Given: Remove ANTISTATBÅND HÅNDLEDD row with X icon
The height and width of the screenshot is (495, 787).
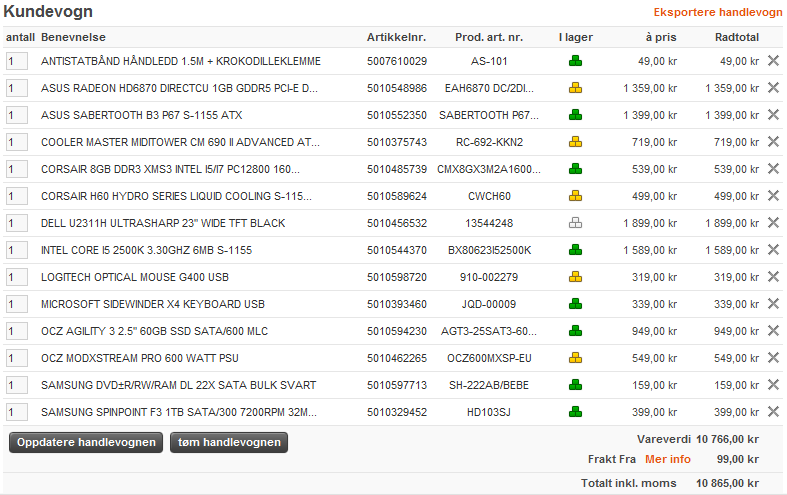Looking at the screenshot, I should coord(773,61).
